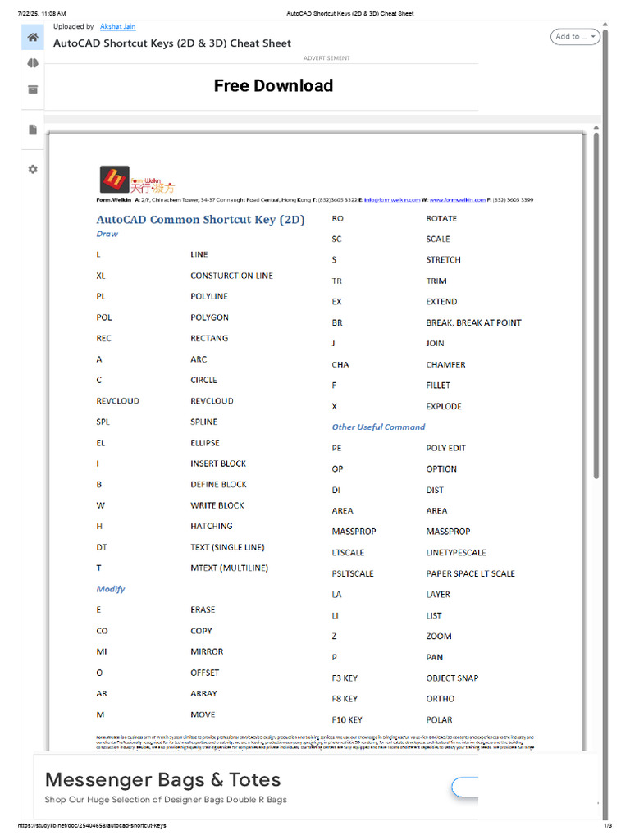Click the Form.Welkin logo in the document
630x840 pixels.
tap(137, 180)
